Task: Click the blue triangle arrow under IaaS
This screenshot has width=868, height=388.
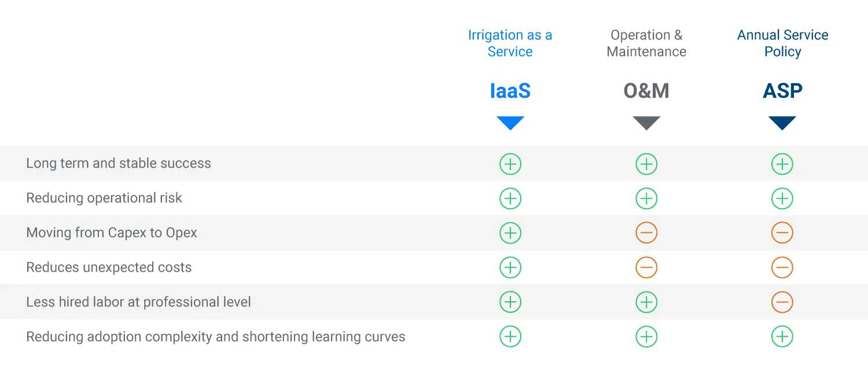Action: tap(510, 123)
